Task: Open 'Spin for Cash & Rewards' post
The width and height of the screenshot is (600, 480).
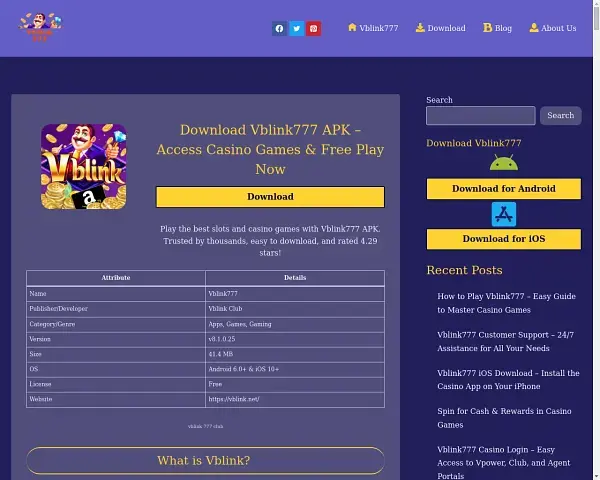Action: pos(504,417)
